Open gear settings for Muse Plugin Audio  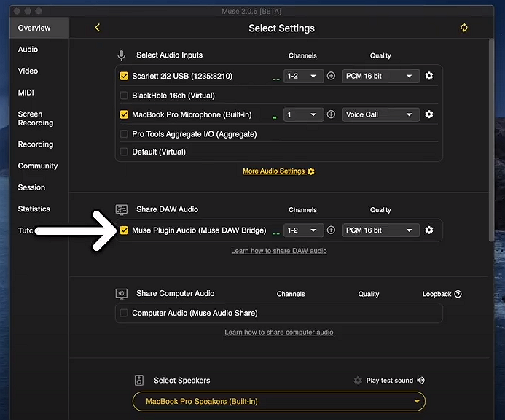pyautogui.click(x=429, y=230)
